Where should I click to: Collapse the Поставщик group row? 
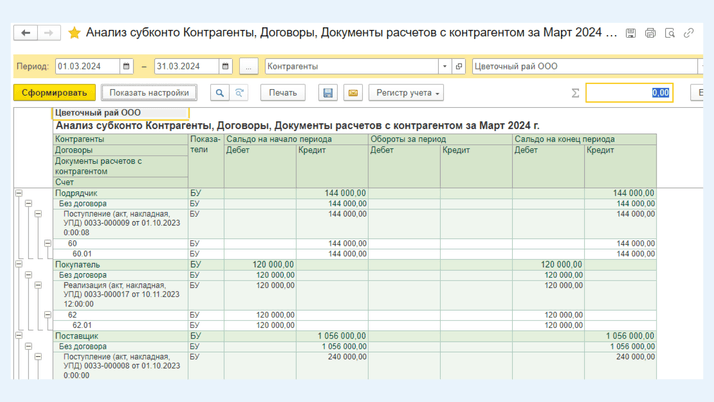[19, 336]
